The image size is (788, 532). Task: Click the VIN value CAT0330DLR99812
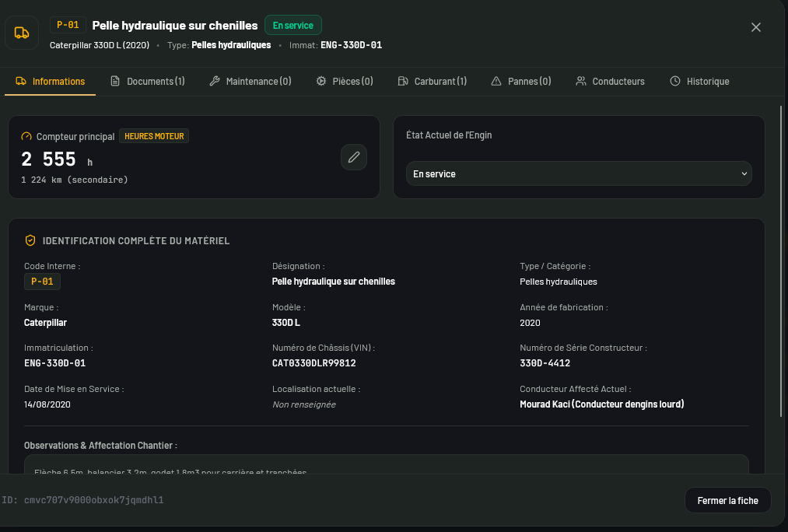[314, 363]
